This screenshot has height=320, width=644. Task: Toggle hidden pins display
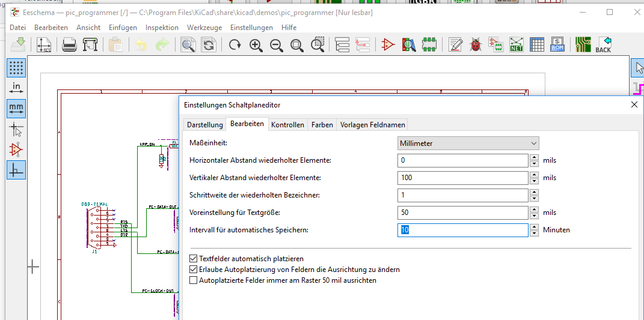click(x=16, y=149)
